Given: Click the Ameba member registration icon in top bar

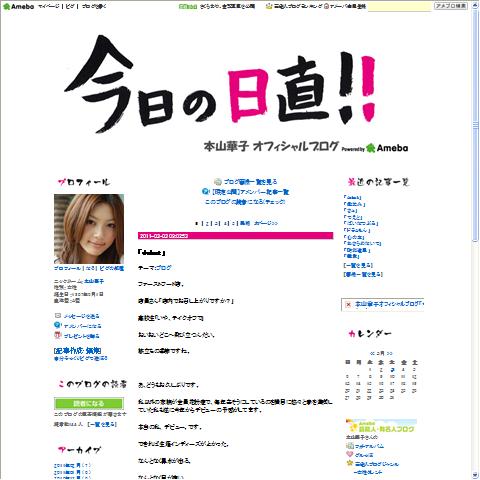Looking at the screenshot, I should click(326, 6).
